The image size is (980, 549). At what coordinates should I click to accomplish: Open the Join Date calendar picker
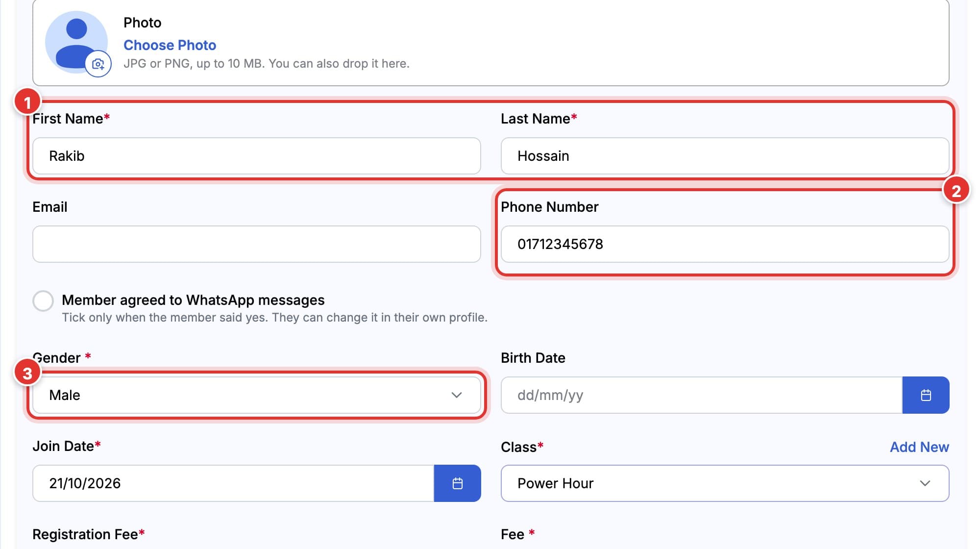tap(457, 483)
